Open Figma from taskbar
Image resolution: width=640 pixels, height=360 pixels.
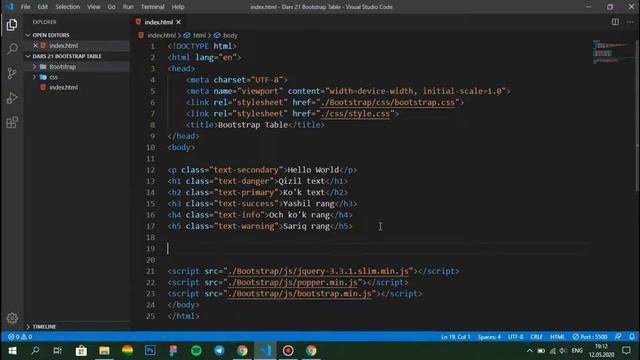(x=173, y=351)
